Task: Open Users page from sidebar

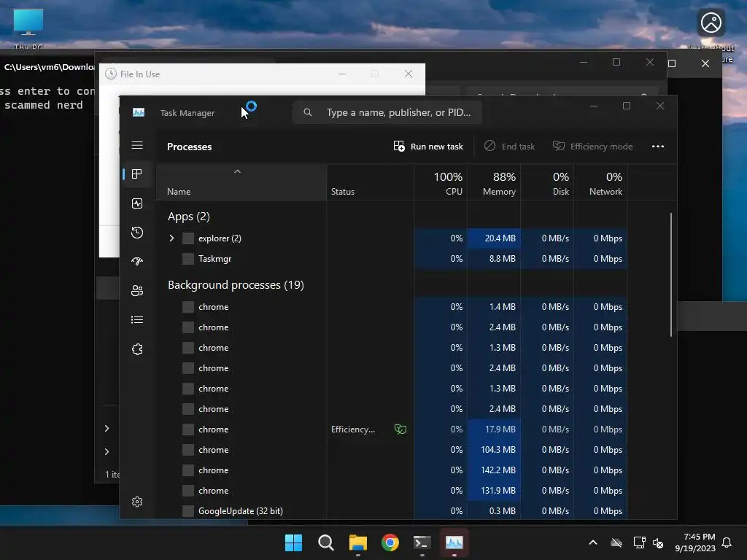Action: 137,290
